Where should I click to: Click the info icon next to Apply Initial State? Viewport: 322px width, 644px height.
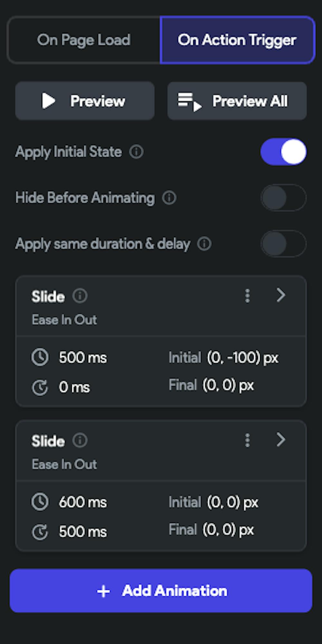click(x=137, y=152)
